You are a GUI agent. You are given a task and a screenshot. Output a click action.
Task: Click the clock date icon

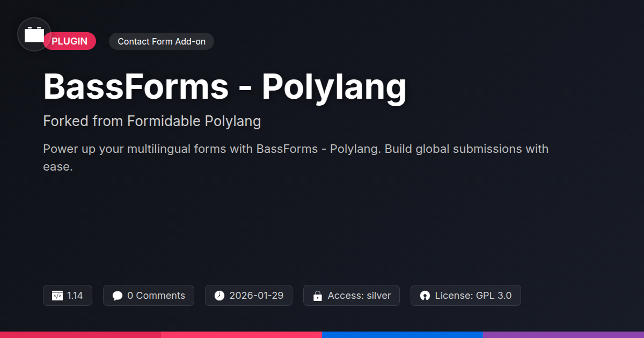tap(219, 296)
